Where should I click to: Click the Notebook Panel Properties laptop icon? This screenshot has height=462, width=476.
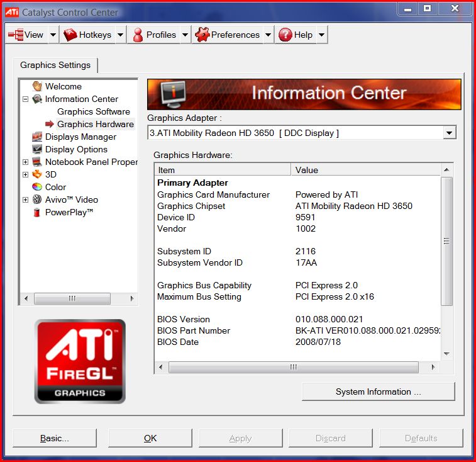coord(37,162)
